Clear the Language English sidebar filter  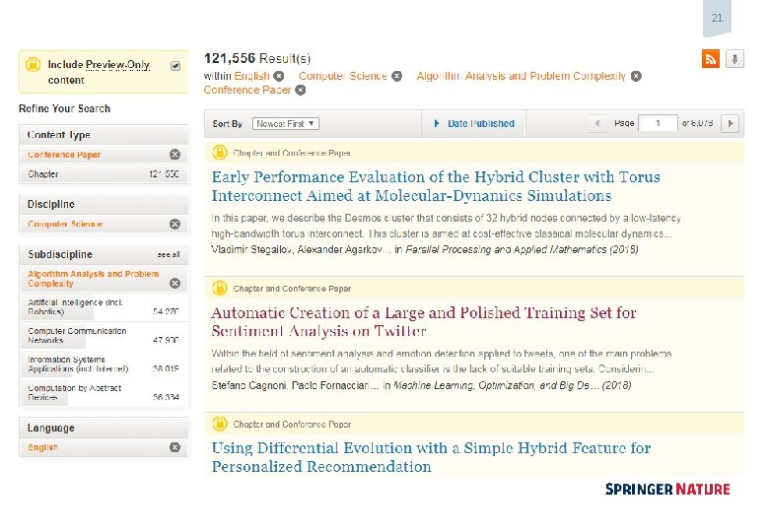(175, 447)
